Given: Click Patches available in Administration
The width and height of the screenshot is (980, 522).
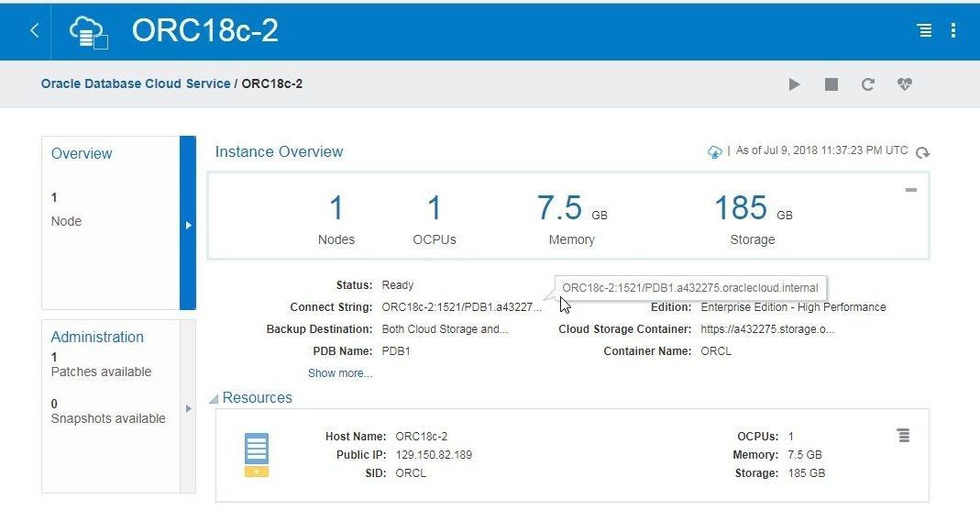Looking at the screenshot, I should coord(101,372).
